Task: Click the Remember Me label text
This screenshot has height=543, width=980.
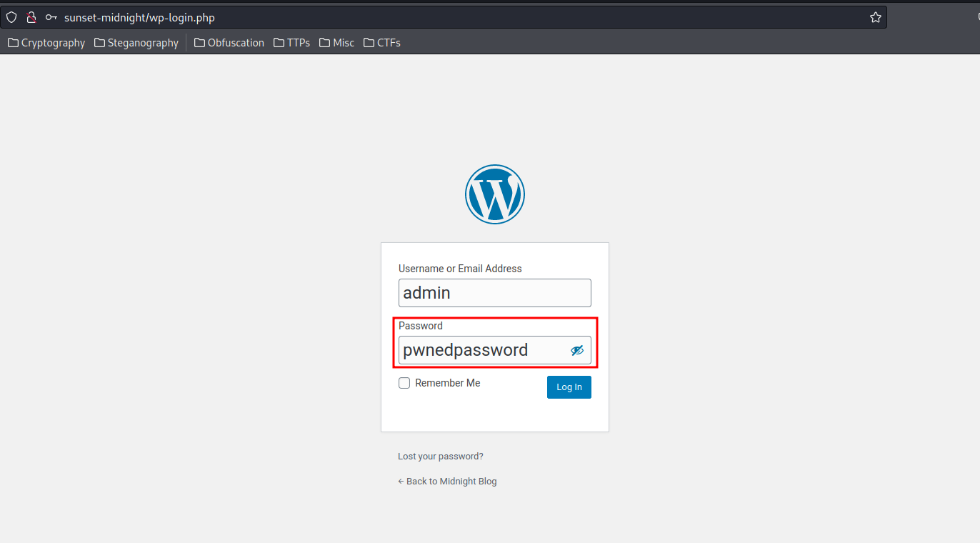Action: [448, 383]
